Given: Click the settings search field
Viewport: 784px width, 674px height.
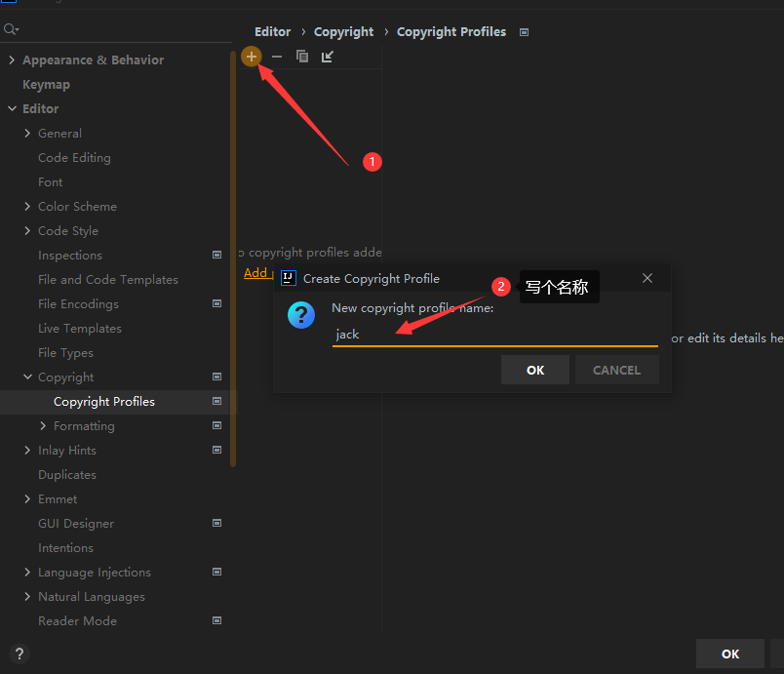Looking at the screenshot, I should (116, 29).
